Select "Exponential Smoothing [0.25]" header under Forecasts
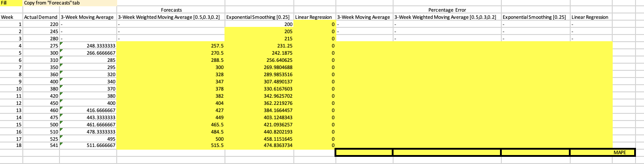 tap(259, 17)
